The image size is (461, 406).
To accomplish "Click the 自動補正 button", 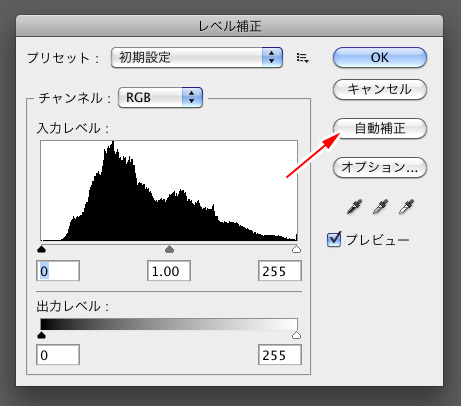I will click(x=380, y=128).
